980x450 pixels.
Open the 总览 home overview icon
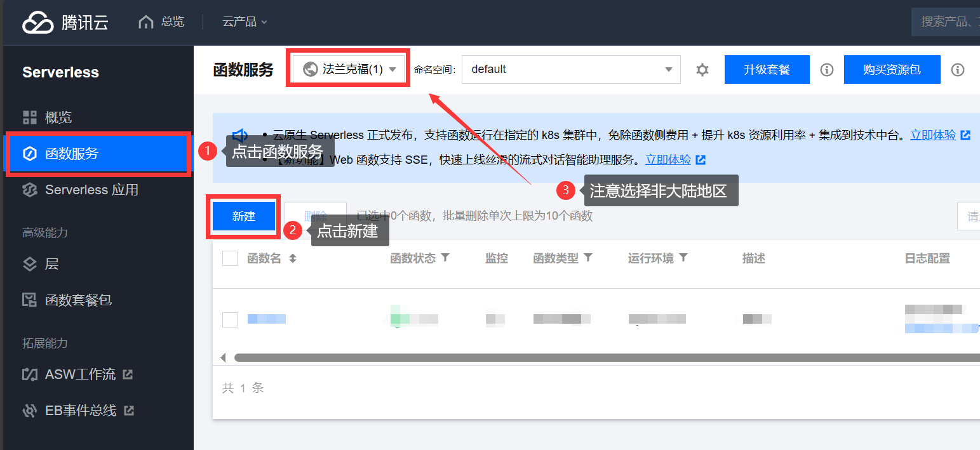(146, 22)
